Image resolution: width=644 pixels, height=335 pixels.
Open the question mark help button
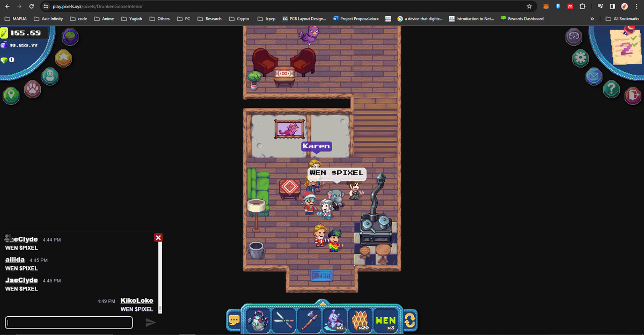point(611,89)
